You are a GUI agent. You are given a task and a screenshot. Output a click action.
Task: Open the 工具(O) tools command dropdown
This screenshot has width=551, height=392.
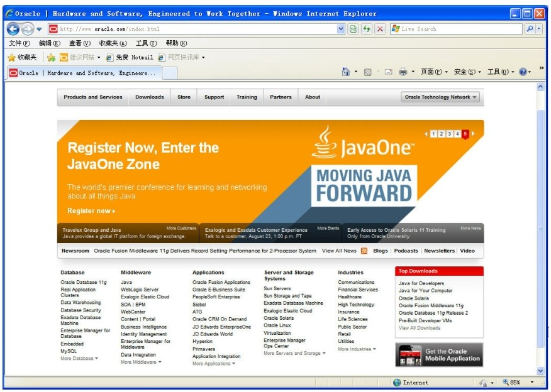coord(501,72)
